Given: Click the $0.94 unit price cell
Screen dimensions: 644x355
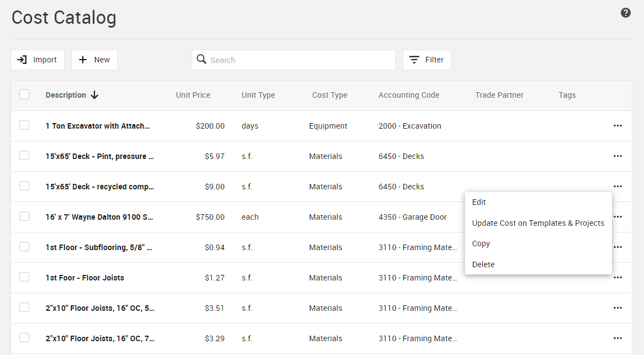Looking at the screenshot, I should click(214, 247).
